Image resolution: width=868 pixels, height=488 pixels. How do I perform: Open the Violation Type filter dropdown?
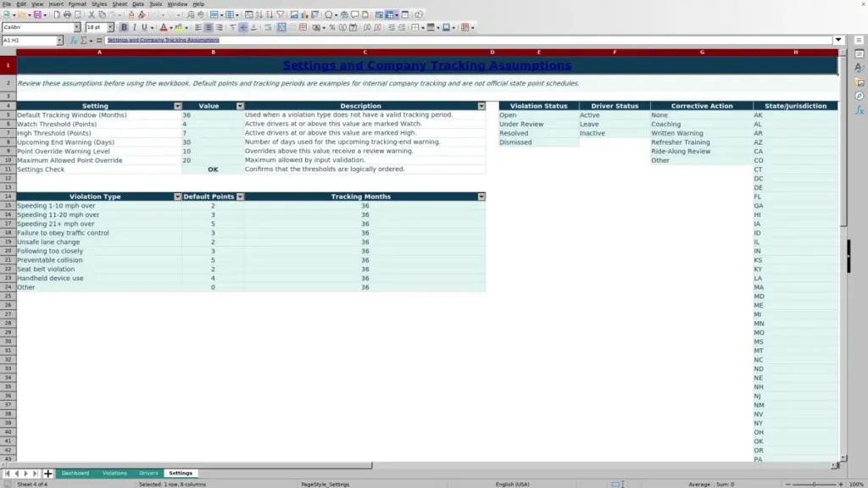(x=177, y=197)
